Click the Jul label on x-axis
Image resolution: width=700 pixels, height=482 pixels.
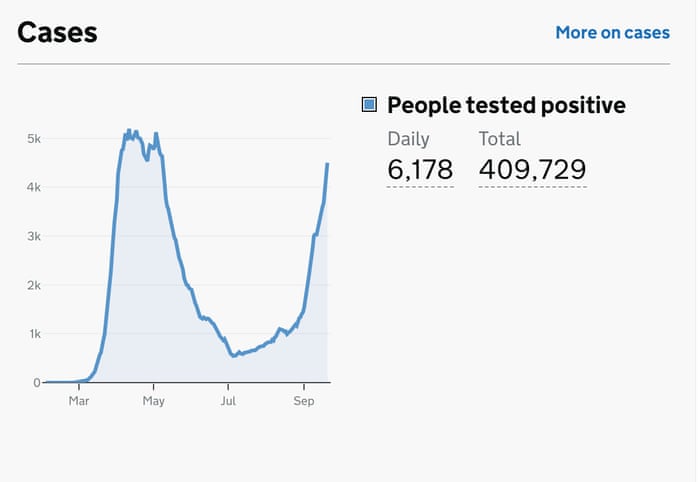227,401
